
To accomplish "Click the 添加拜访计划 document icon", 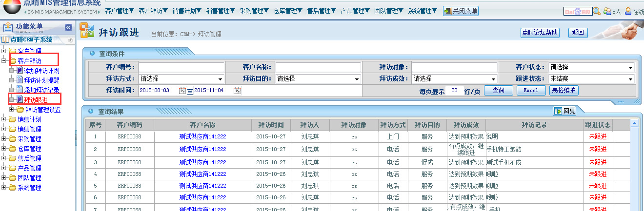I will [20, 71].
